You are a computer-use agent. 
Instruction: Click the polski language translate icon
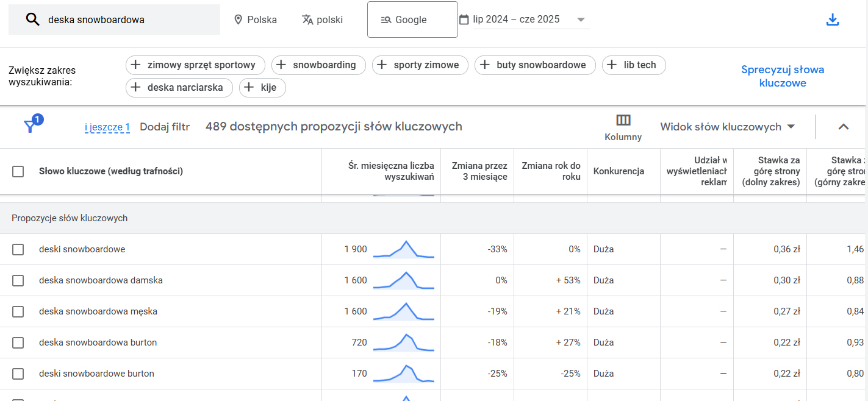(x=307, y=20)
